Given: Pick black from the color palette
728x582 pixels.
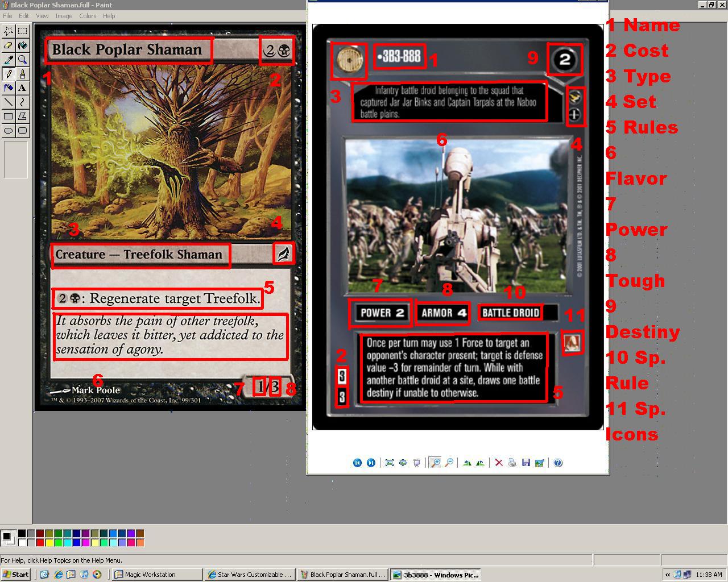Looking at the screenshot, I should click(x=22, y=533).
